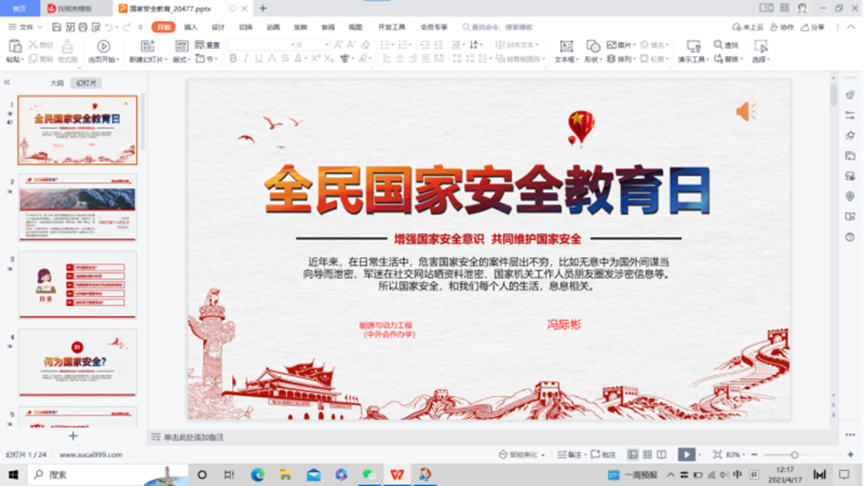Screen dimensions: 864x486
Task: Start slideshow from status bar play button
Action: click(x=686, y=454)
